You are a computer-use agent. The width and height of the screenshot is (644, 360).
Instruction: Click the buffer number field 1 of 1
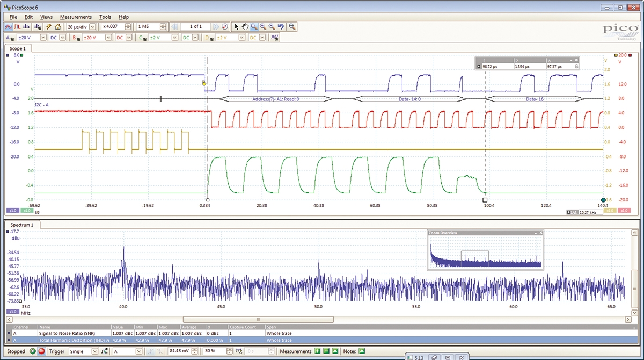point(196,26)
